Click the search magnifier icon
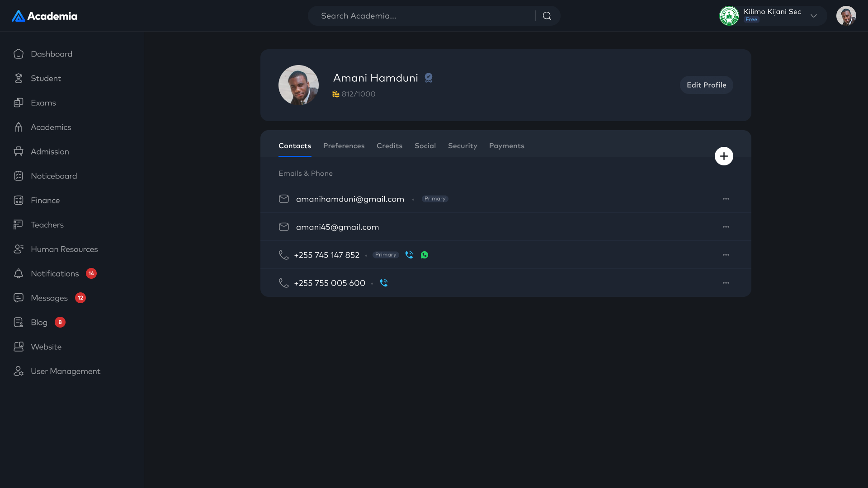This screenshot has width=868, height=488. point(547,16)
